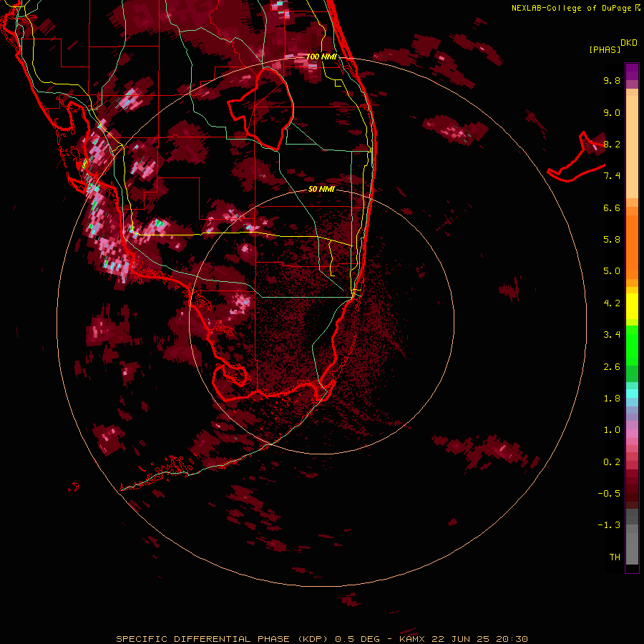Click the -1.3 value on the color scale
The width and height of the screenshot is (644, 644).
pyautogui.click(x=609, y=525)
